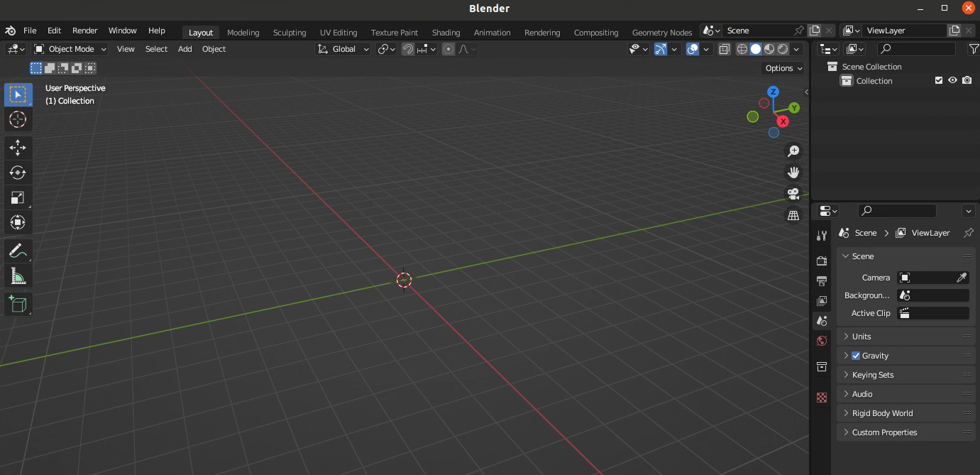Image resolution: width=980 pixels, height=475 pixels.
Task: Open shading options dropdown arrow
Action: 797,49
